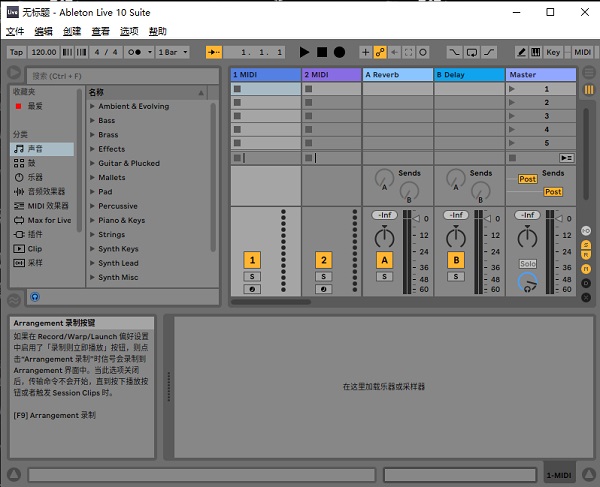Toggle Key map mode switch
Image resolution: width=600 pixels, height=487 pixels.
coord(553,52)
